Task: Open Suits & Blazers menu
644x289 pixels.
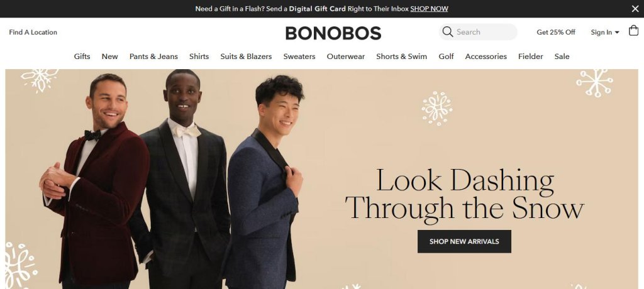Action: pyautogui.click(x=246, y=57)
